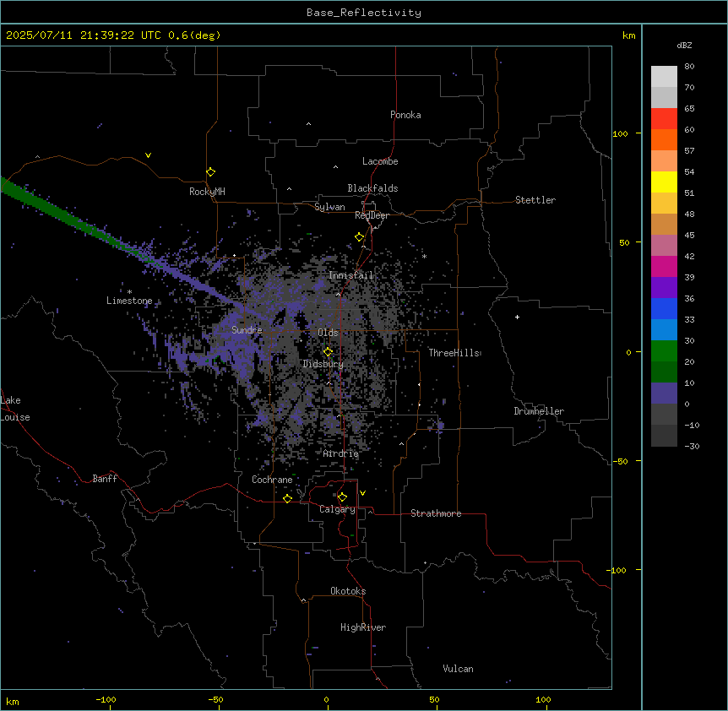
Task: Click the dBZ legend heading
Action: 684,45
